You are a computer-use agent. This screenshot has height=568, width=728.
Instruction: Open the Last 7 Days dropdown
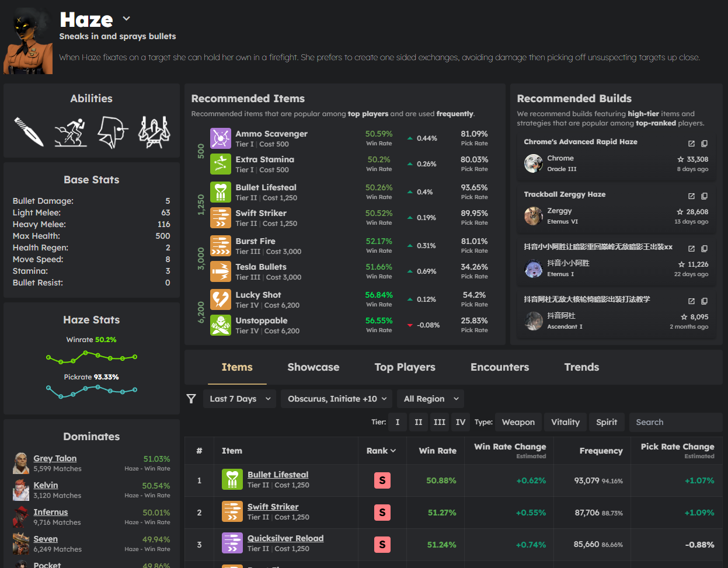pyautogui.click(x=239, y=399)
